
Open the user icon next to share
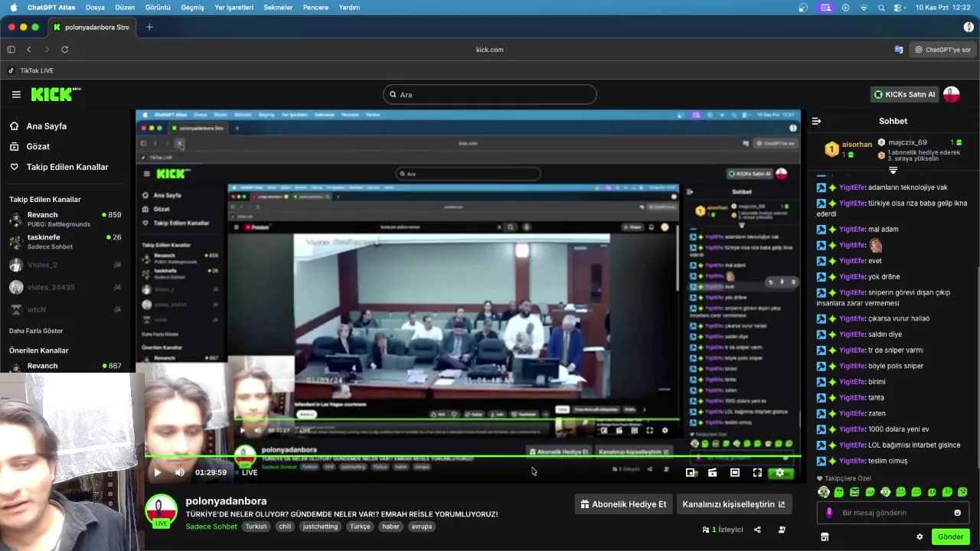click(782, 530)
